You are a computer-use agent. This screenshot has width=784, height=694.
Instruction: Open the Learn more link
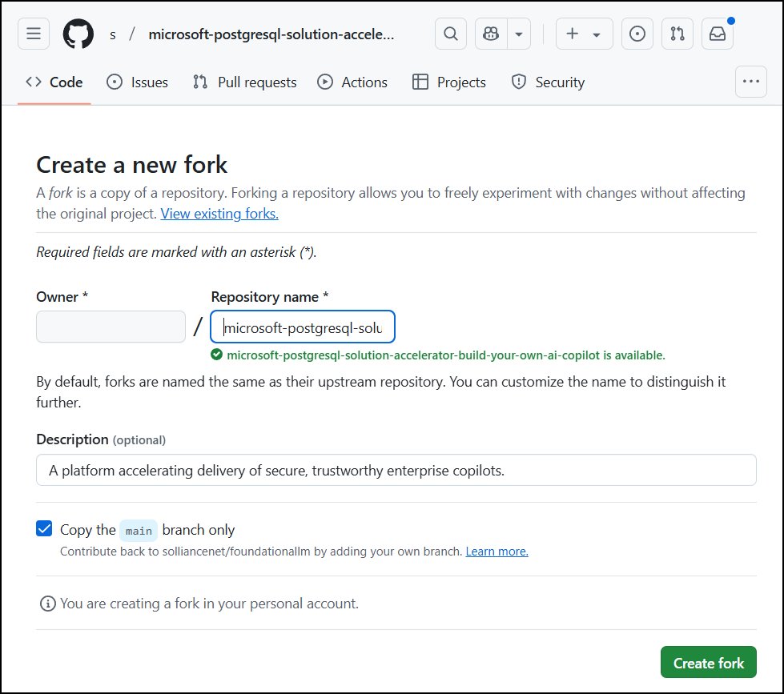497,551
